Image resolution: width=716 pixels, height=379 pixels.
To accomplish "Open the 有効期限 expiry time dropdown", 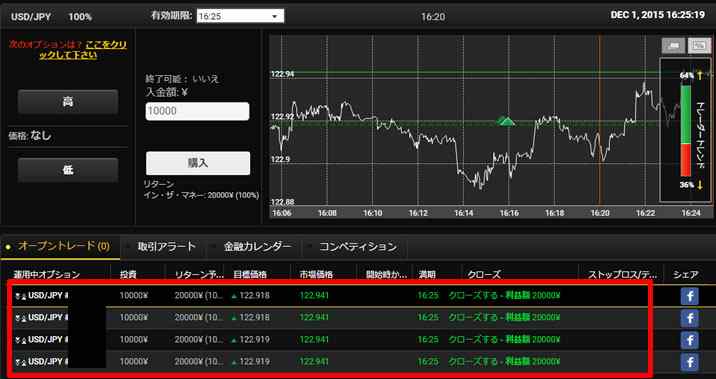I will [240, 16].
